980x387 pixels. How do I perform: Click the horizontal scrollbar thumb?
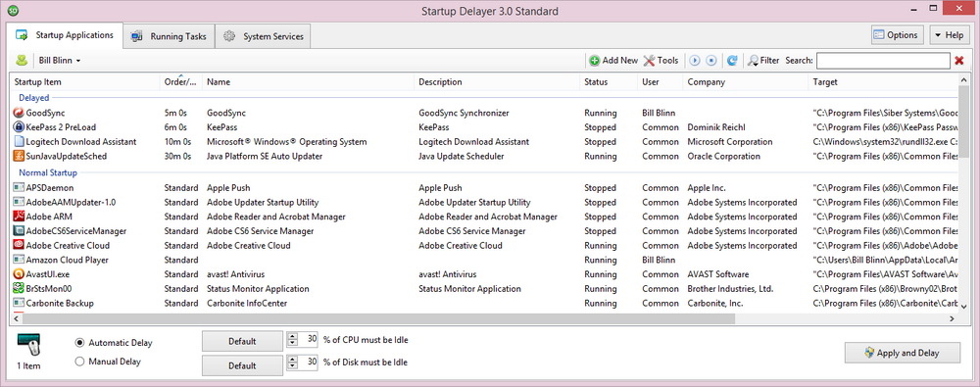coord(378,318)
